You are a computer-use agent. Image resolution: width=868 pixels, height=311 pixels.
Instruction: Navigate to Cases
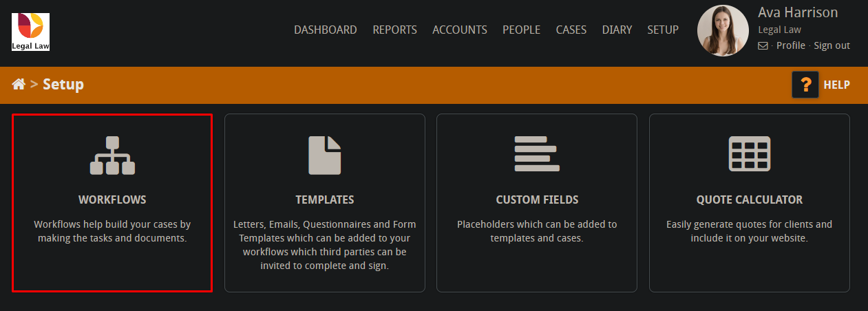tap(571, 30)
